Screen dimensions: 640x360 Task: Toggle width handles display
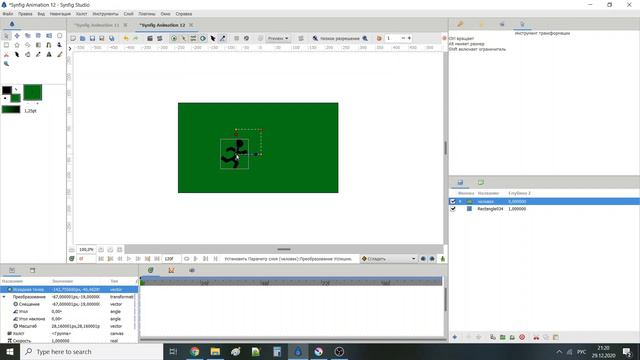(x=213, y=38)
